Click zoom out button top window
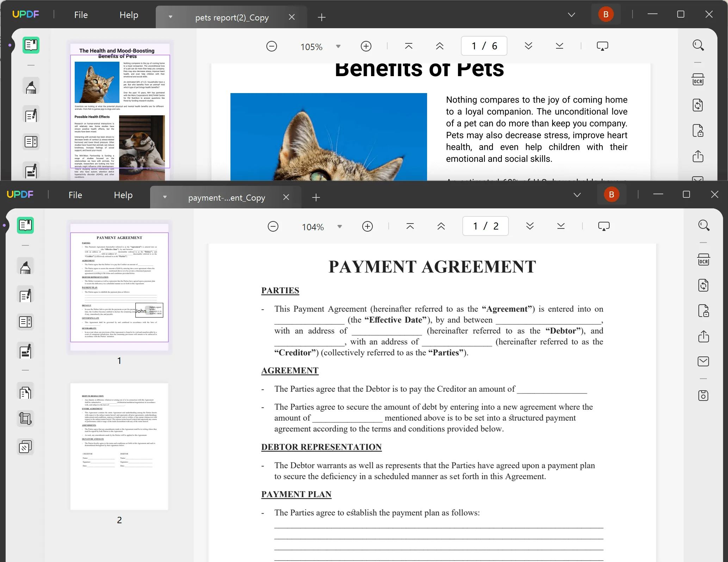 272,46
